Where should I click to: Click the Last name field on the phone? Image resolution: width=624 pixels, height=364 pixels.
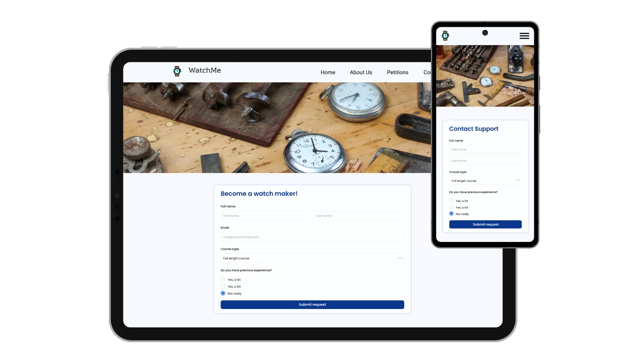tap(485, 160)
